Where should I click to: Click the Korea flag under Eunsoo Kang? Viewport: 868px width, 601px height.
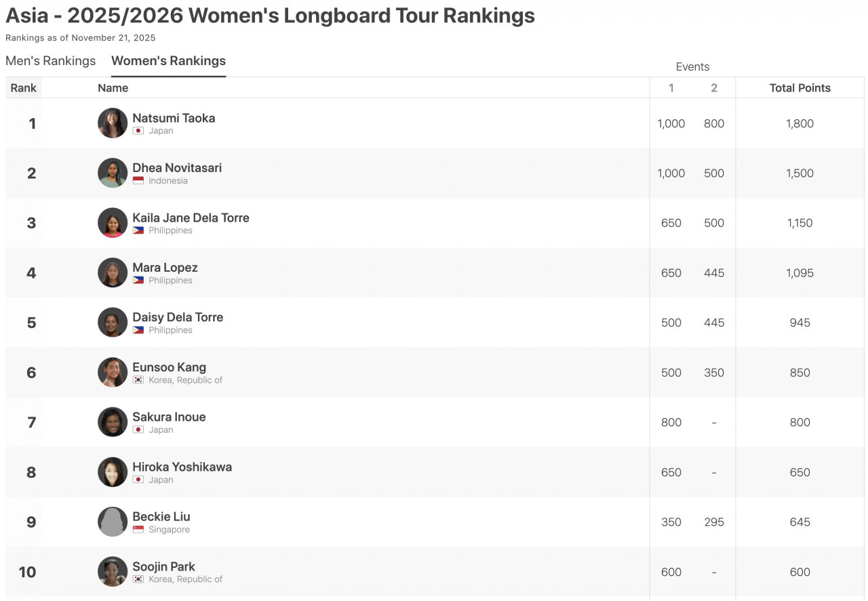point(138,380)
